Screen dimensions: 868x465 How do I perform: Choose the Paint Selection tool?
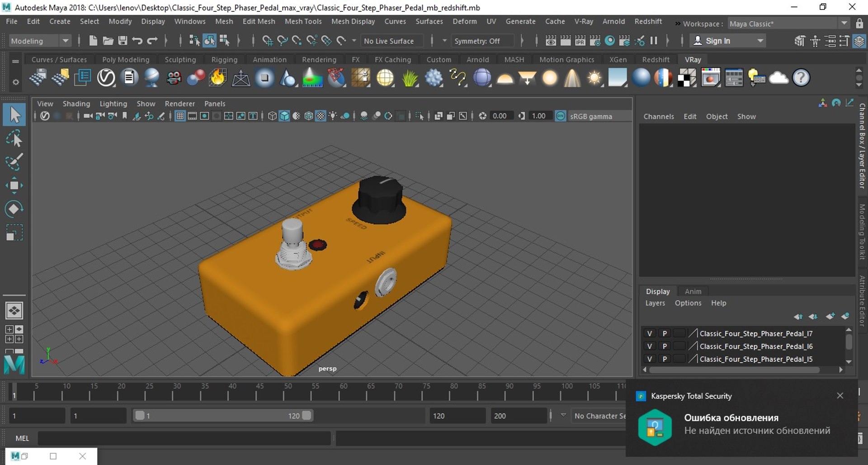pyautogui.click(x=14, y=162)
